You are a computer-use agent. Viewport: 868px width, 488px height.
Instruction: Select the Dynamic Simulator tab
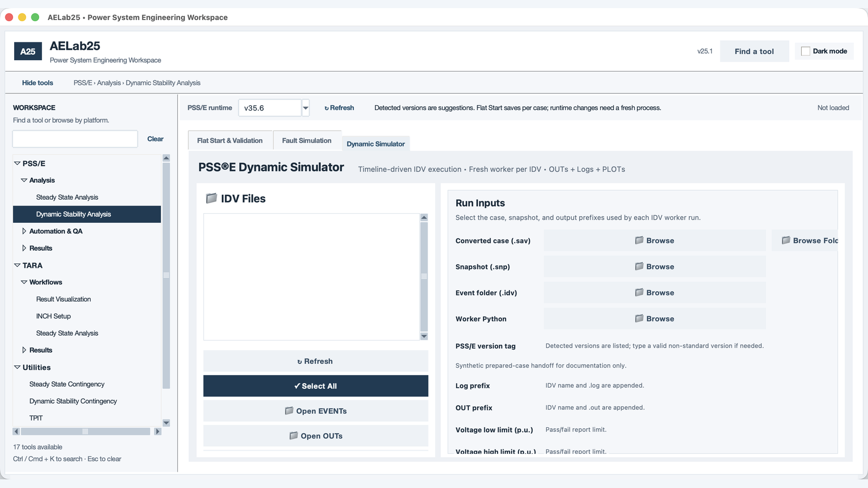coord(375,144)
